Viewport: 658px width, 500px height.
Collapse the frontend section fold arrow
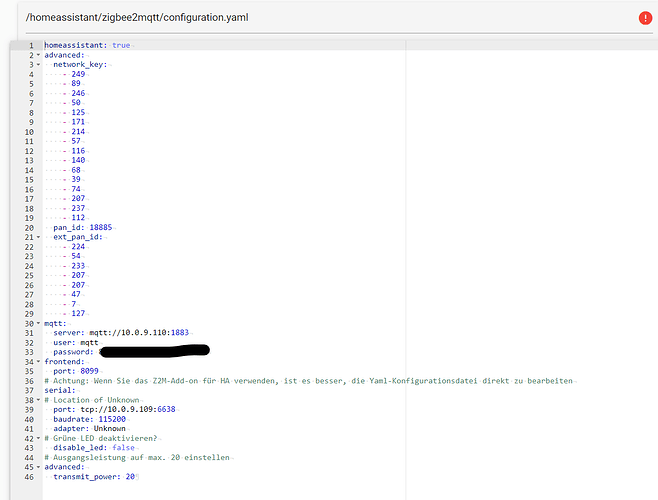click(38, 361)
